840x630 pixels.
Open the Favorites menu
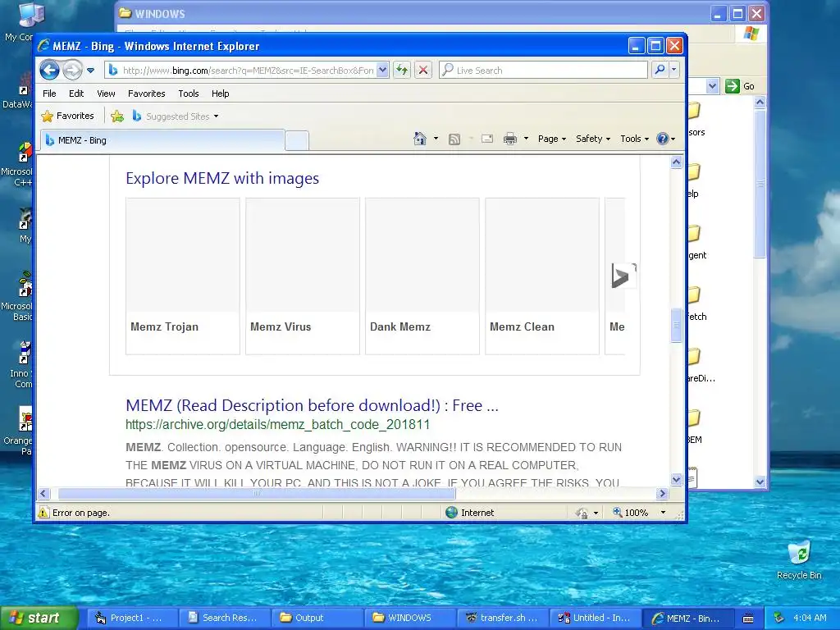point(146,94)
